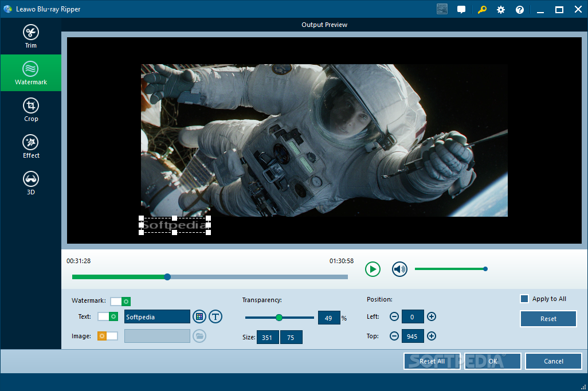Select the Watermark tab
The image size is (588, 391).
31,73
